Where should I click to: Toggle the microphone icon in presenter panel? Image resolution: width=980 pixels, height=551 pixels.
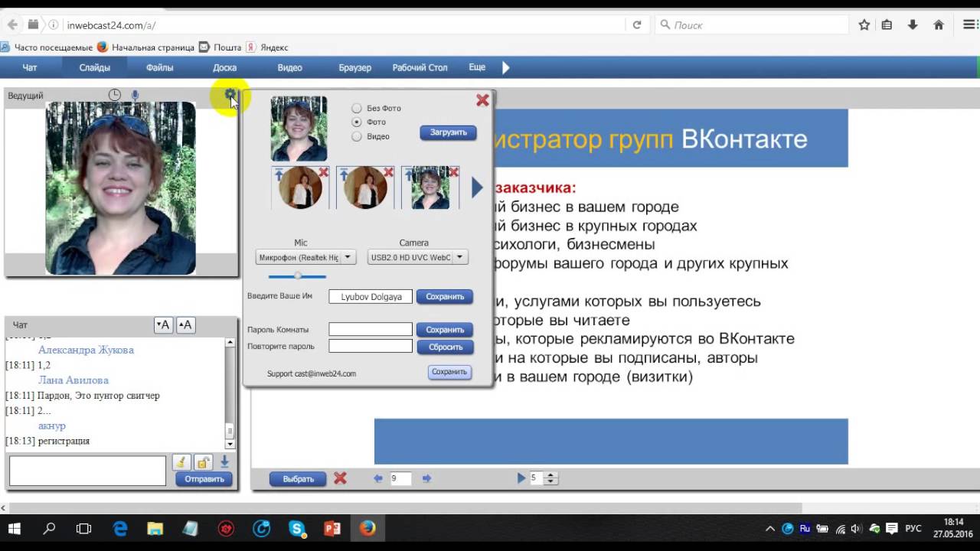tap(136, 96)
